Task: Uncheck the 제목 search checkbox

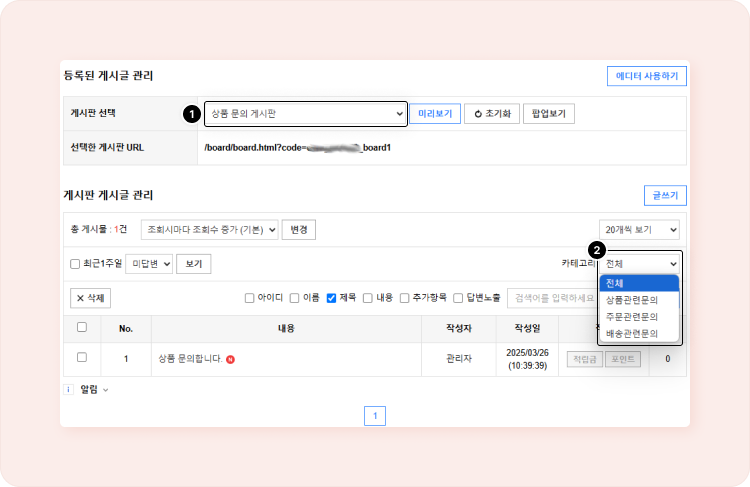Action: 331,299
